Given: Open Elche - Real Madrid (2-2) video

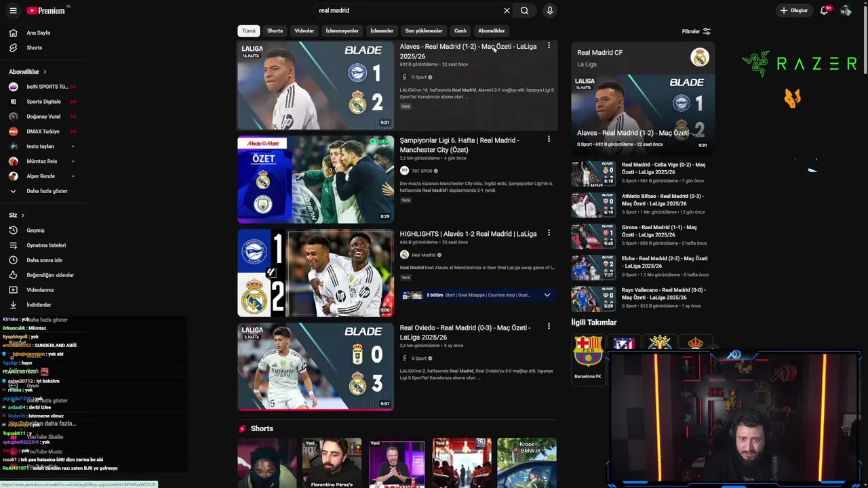Looking at the screenshot, I should tap(642, 266).
